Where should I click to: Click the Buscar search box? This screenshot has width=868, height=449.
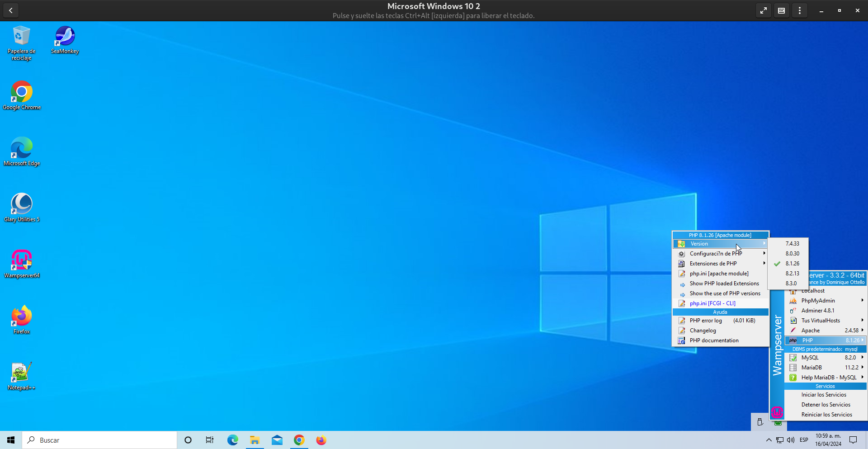point(99,440)
